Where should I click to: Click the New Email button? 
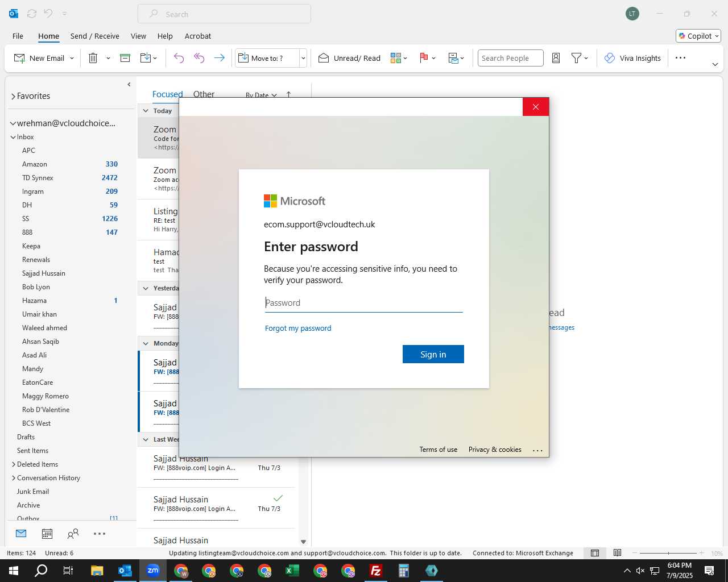[x=39, y=58]
